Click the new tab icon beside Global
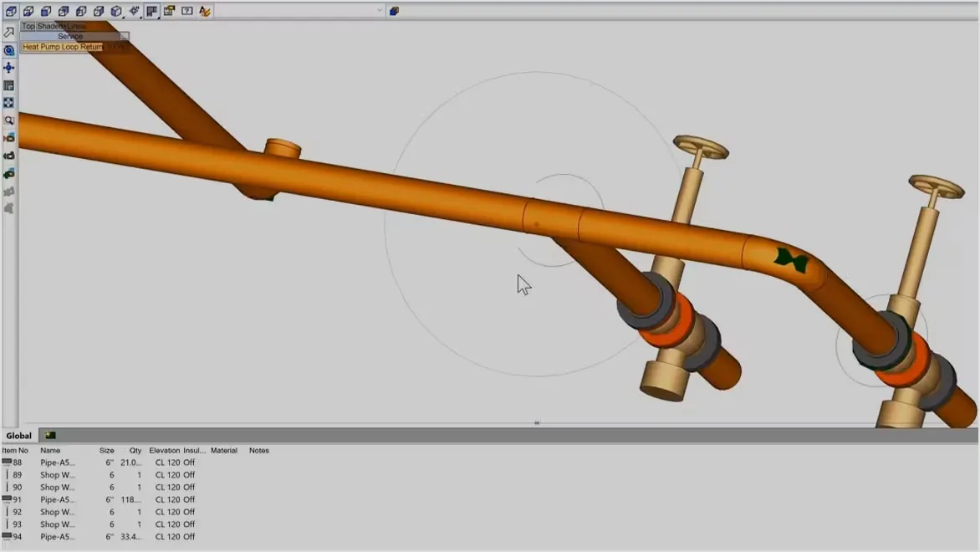The height and width of the screenshot is (552, 980). click(x=50, y=436)
